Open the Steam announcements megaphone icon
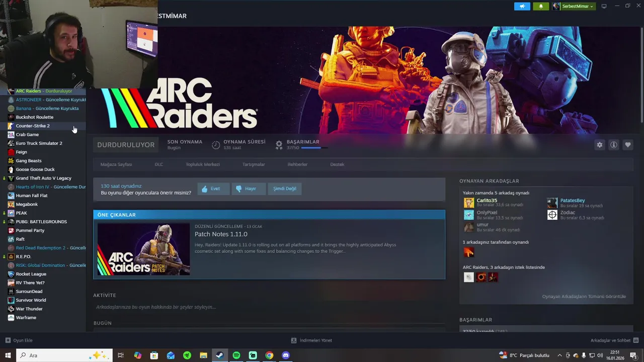 pyautogui.click(x=522, y=6)
